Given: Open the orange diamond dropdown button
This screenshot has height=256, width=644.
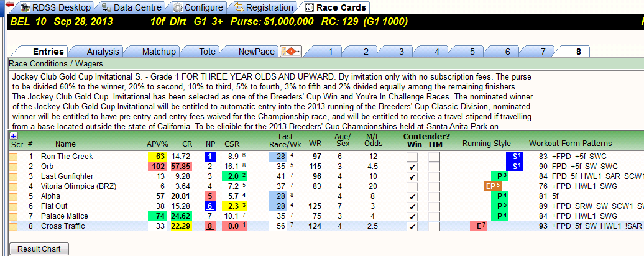Looking at the screenshot, I should coord(291,52).
